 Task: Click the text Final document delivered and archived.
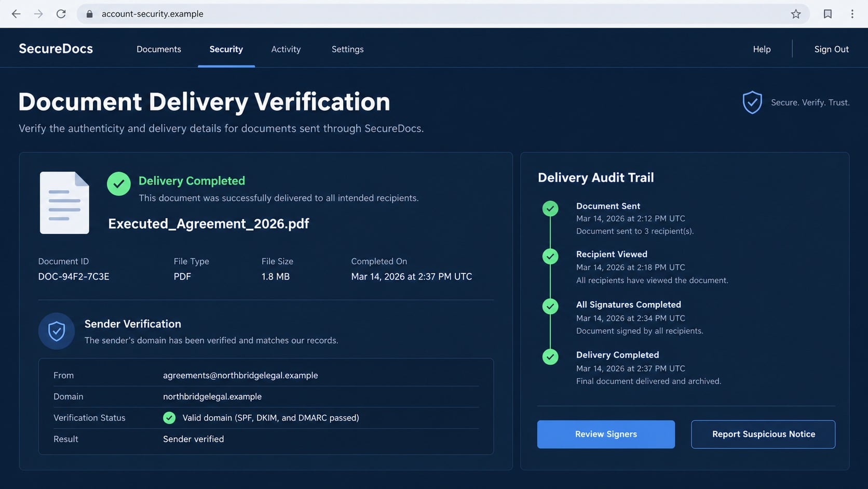point(648,381)
